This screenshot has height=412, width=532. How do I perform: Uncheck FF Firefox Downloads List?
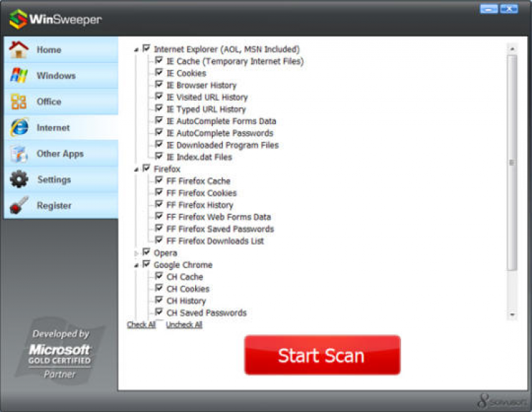[159, 240]
